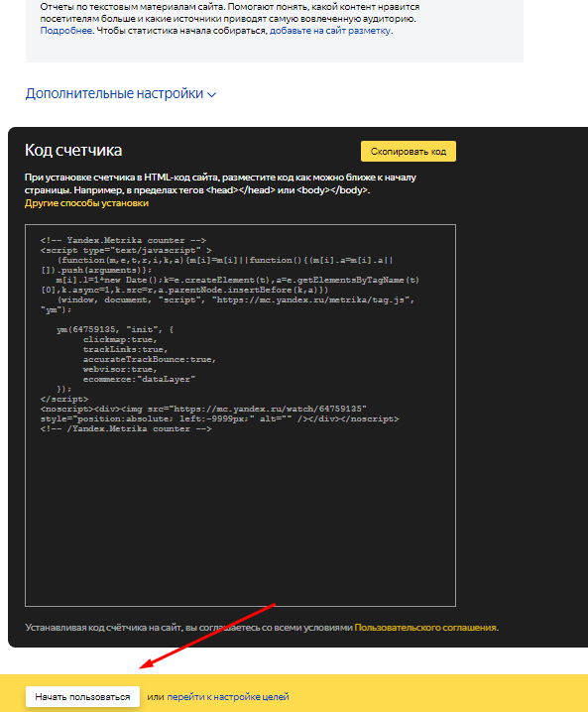Click the ym(64759135, "init" code line
This screenshot has width=588, height=712.
coord(115,329)
